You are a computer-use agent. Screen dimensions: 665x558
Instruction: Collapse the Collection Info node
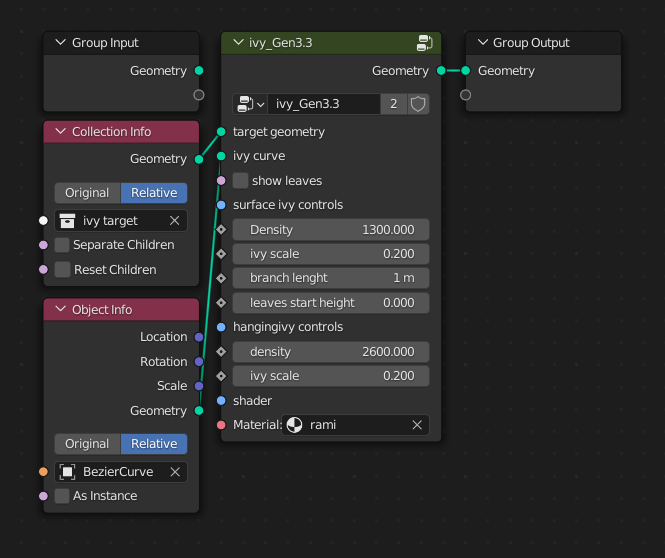click(61, 131)
